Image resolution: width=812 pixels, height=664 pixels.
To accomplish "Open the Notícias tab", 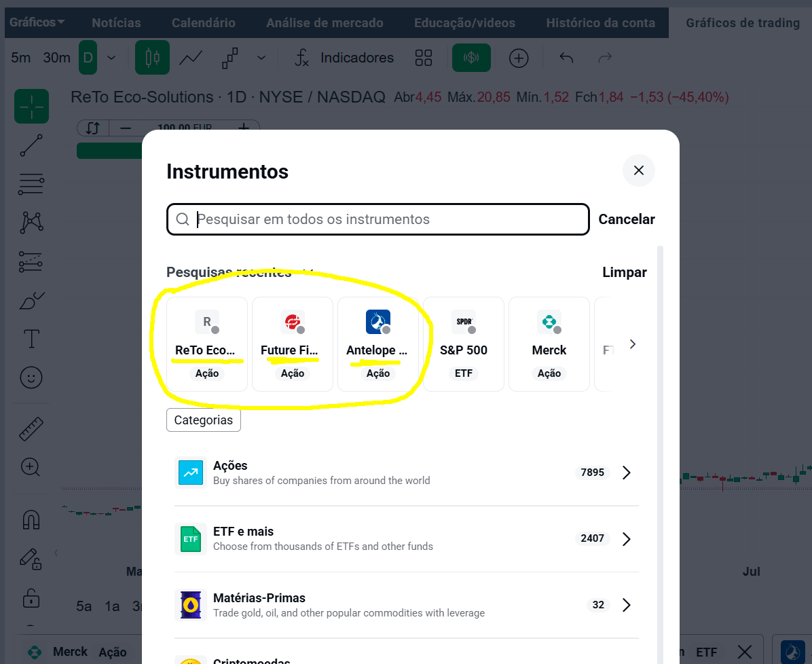I will pyautogui.click(x=117, y=23).
